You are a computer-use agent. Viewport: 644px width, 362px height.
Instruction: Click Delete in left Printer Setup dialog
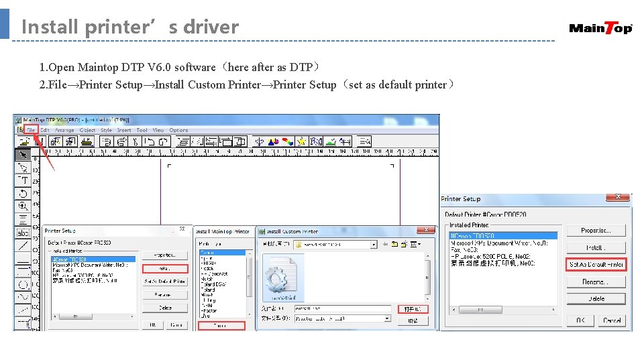[x=165, y=308]
